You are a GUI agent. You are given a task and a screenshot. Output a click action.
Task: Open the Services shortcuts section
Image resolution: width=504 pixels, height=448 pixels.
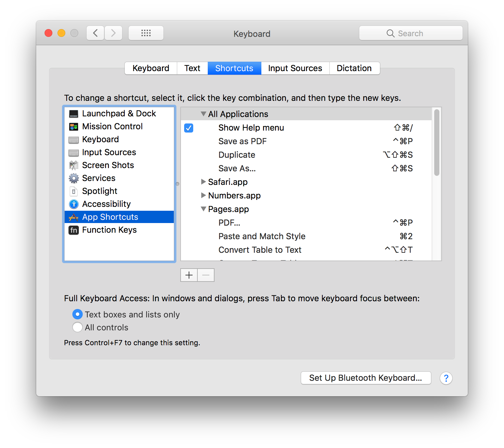click(99, 178)
